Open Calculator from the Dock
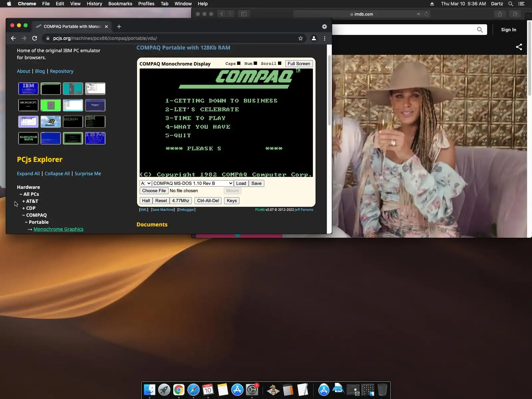This screenshot has height=399, width=532. (x=288, y=390)
